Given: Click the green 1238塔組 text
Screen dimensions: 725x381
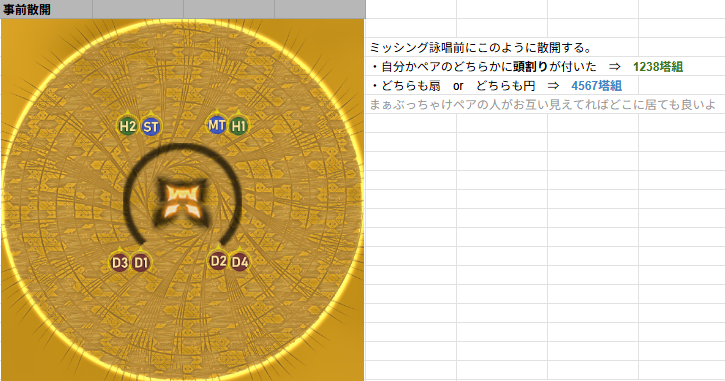Looking at the screenshot, I should (x=658, y=67).
